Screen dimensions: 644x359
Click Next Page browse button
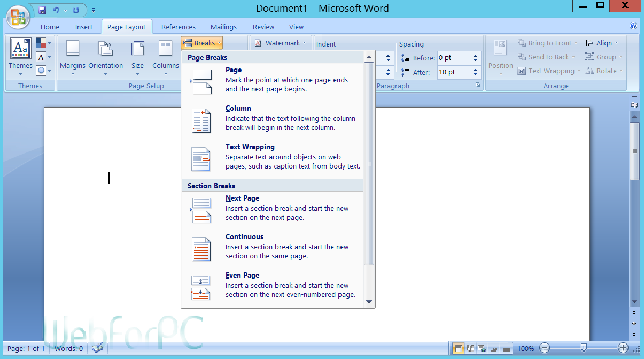634,334
